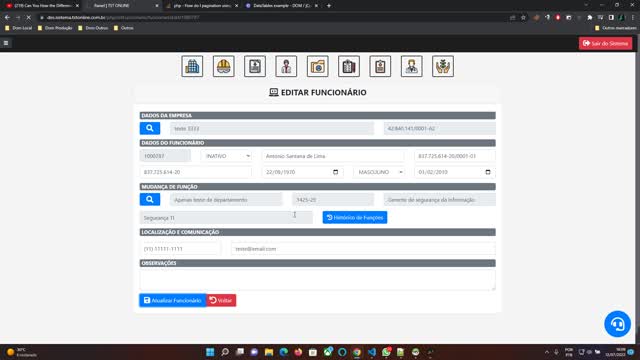Click the employee ID field 1000737

pos(165,156)
